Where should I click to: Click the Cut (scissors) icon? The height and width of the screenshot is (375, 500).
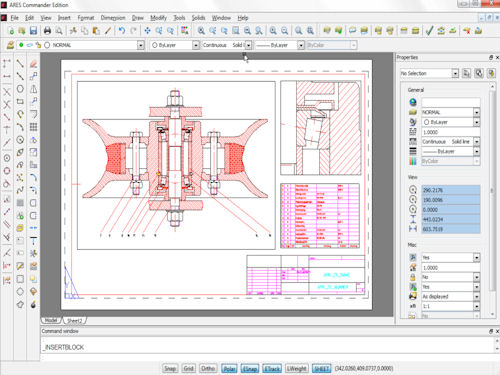[73, 31]
